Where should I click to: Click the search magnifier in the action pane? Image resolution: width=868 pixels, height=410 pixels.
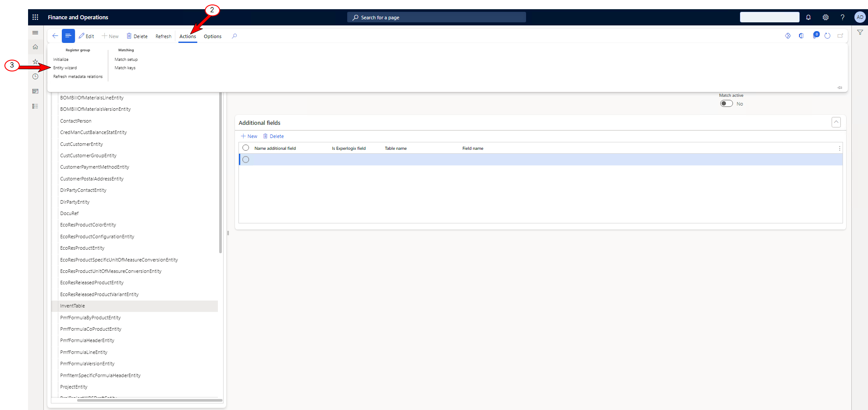(x=235, y=36)
